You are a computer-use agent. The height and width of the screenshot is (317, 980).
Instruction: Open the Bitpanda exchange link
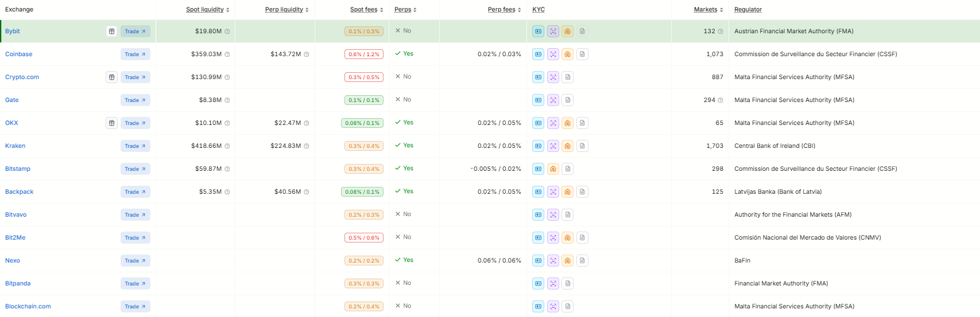click(18, 283)
